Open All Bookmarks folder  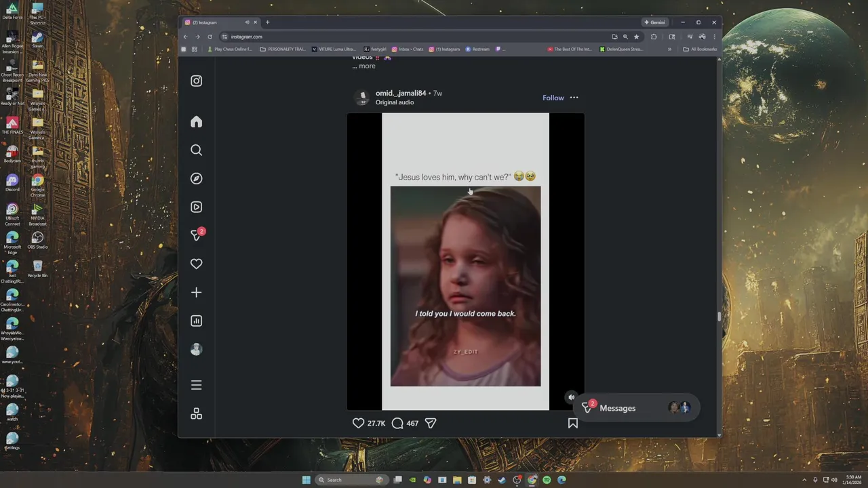click(x=700, y=49)
